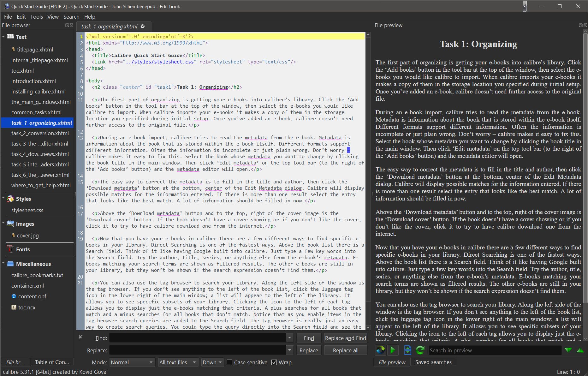
Task: Close the task_1_organizing.xhtml editor tab
Action: point(143,27)
